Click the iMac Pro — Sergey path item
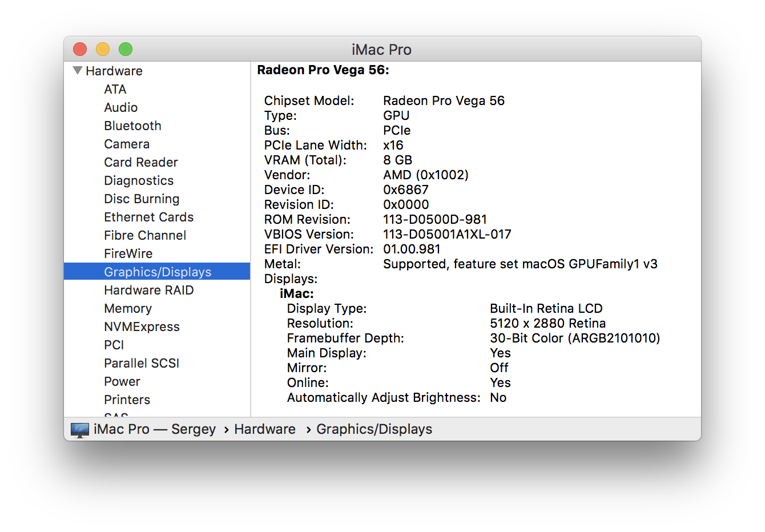The height and width of the screenshot is (532, 765). [x=155, y=429]
